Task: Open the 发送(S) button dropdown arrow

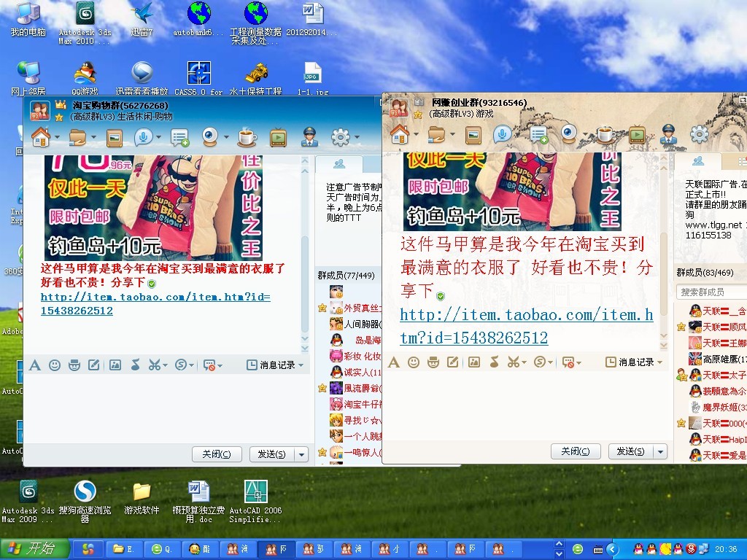Action: [660, 451]
